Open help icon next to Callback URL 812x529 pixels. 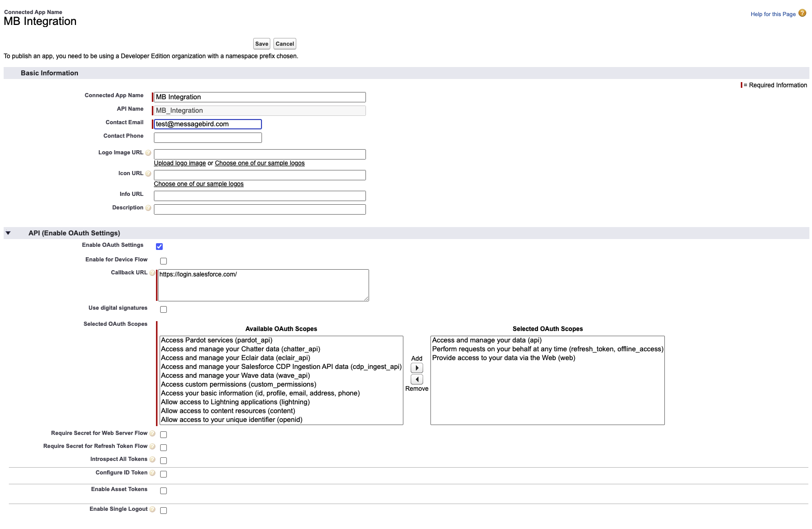152,273
